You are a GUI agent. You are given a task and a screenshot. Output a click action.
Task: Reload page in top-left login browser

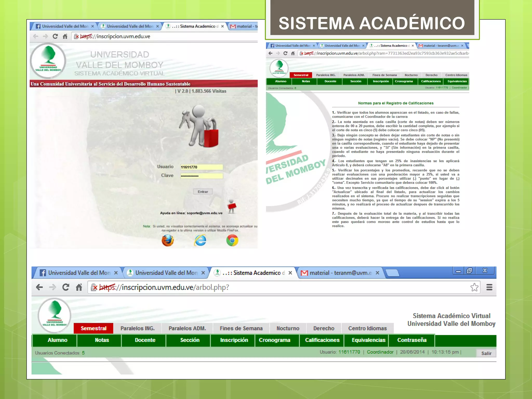(x=55, y=36)
